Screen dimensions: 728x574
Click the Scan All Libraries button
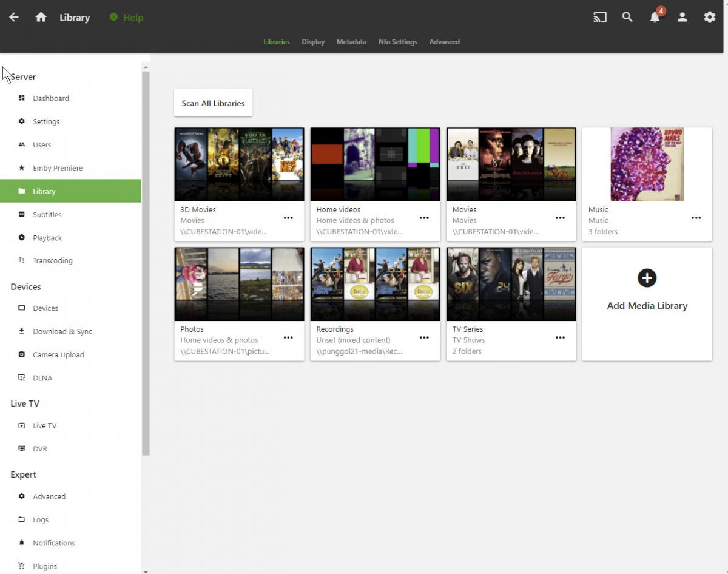click(x=213, y=103)
